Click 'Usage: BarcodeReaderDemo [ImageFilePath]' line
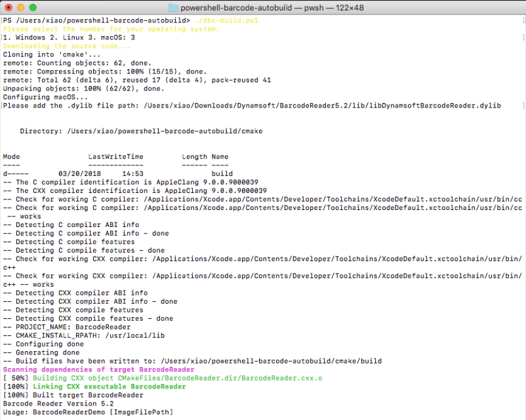Image resolution: width=526 pixels, height=420 pixels. 87,412
